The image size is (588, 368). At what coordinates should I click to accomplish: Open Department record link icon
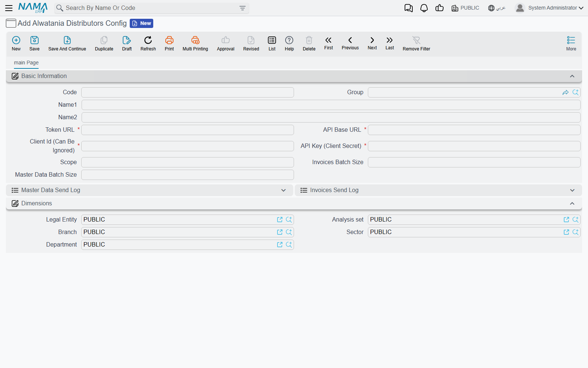click(x=280, y=245)
